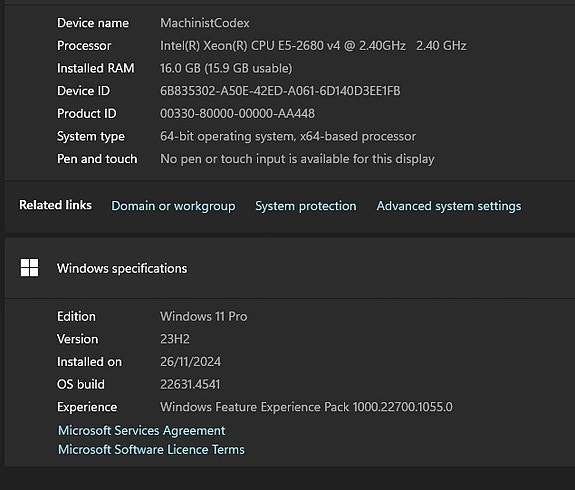Select the version value 23H2

point(175,339)
